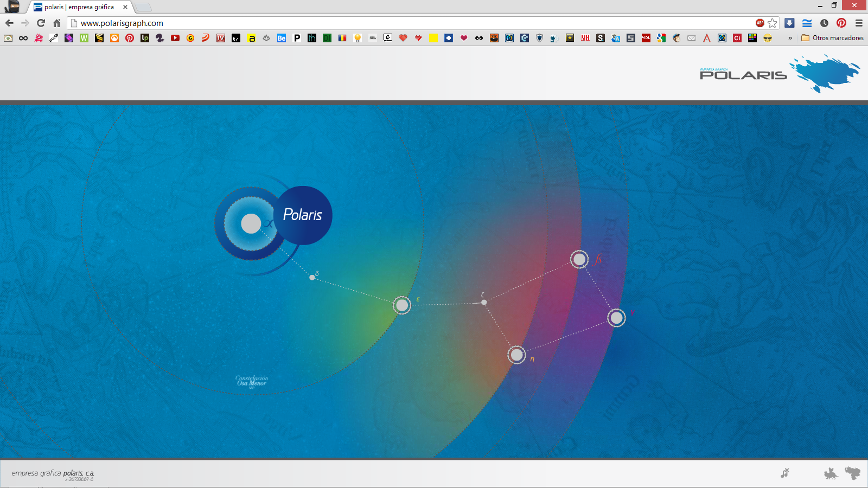Viewport: 868px width, 488px height.
Task: Reload the page
Action: [41, 23]
